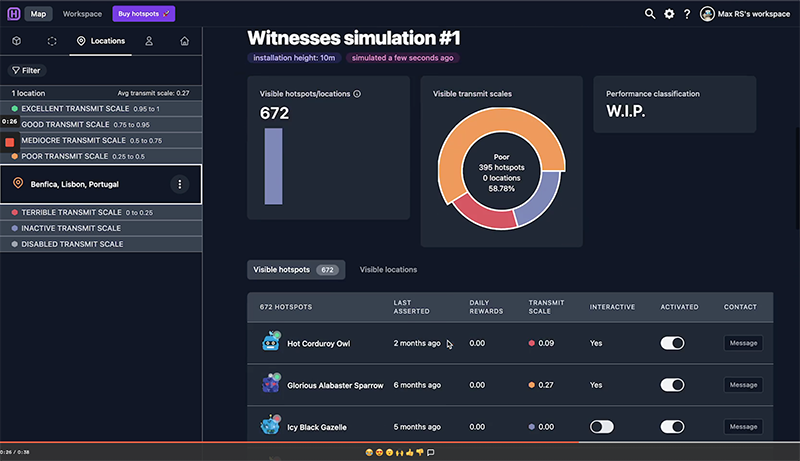Stop recording with the red square

(x=10, y=142)
